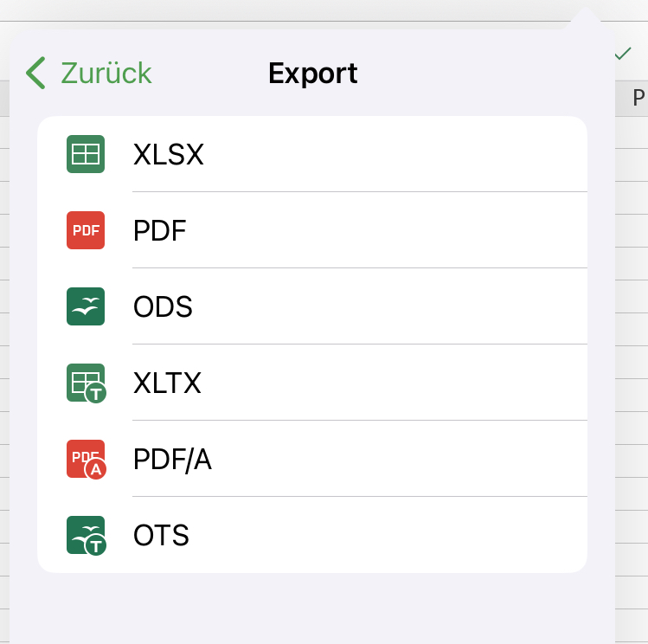Choose PDF as export format
The height and width of the screenshot is (644, 648).
[312, 230]
